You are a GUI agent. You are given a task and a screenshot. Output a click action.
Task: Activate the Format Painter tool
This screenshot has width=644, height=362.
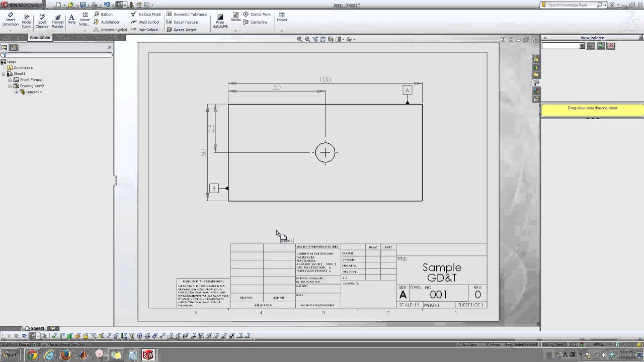pyautogui.click(x=57, y=20)
